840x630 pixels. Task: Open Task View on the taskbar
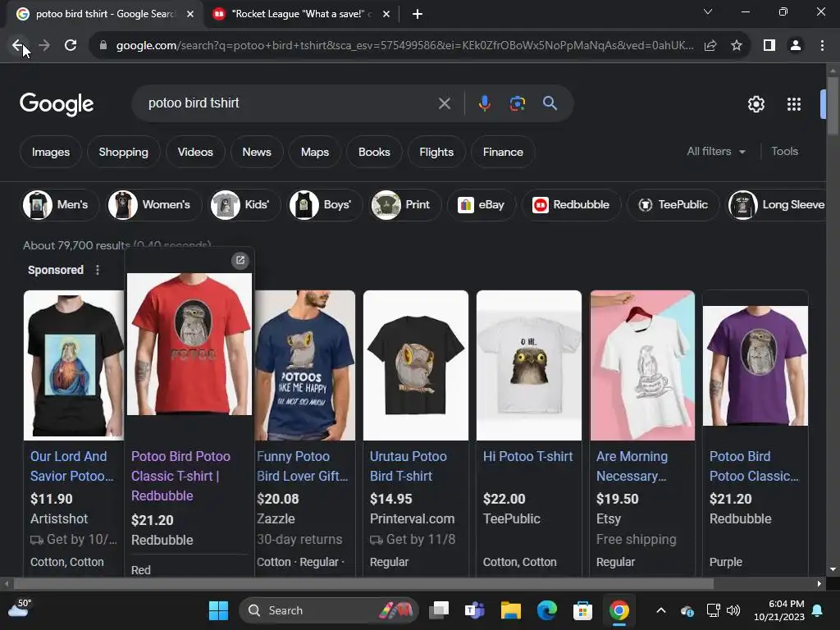click(439, 610)
